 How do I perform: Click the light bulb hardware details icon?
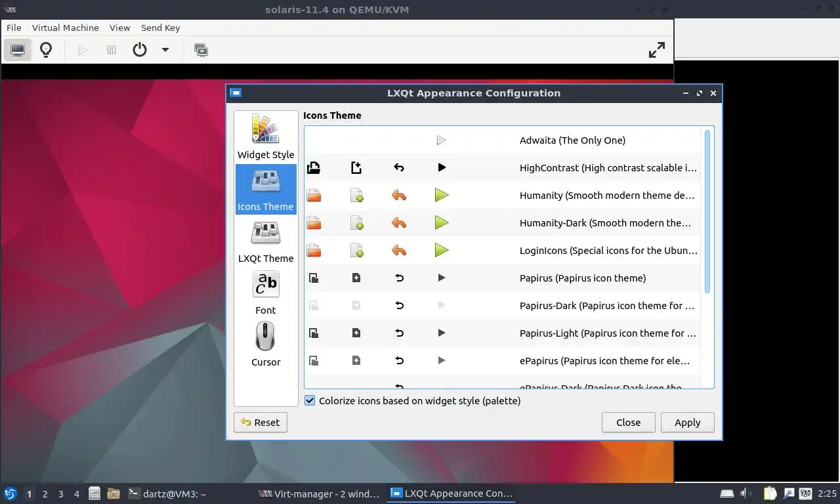click(46, 50)
